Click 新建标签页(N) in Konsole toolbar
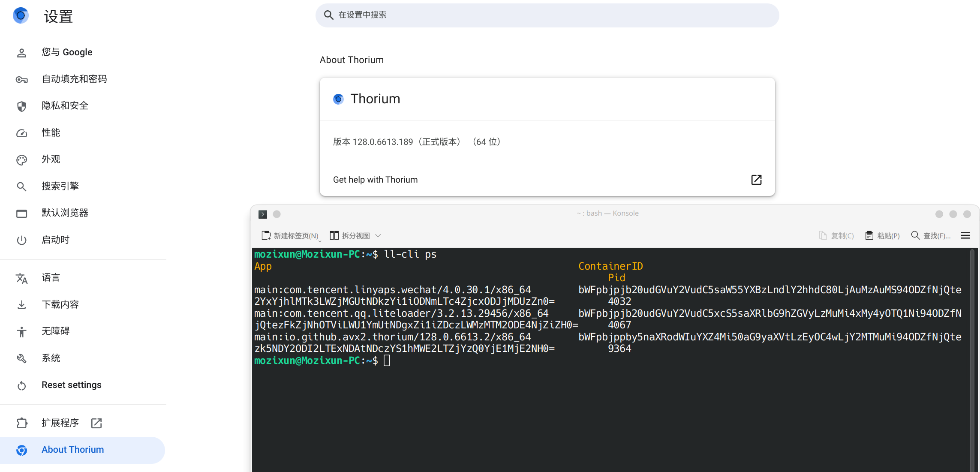Image resolution: width=980 pixels, height=472 pixels. pyautogui.click(x=290, y=236)
